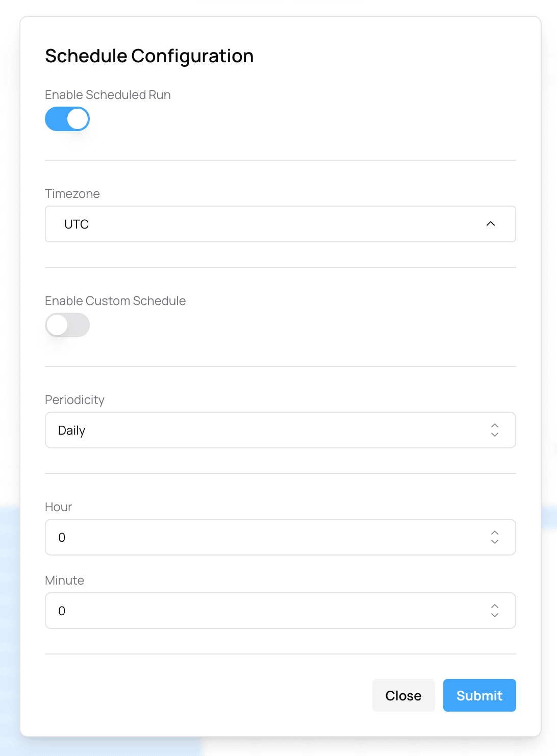Viewport: 557px width, 756px height.
Task: Click the Enable Custom Schedule label
Action: coord(115,301)
